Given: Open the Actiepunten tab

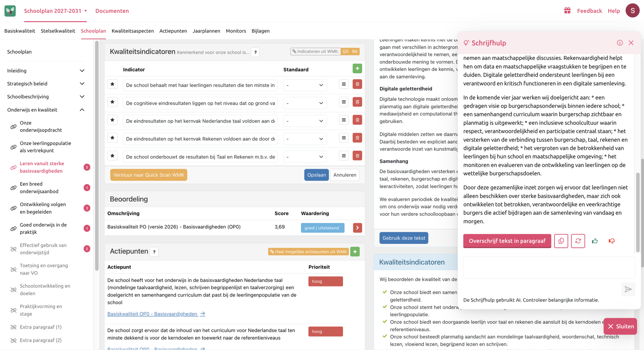Looking at the screenshot, I should (x=173, y=31).
